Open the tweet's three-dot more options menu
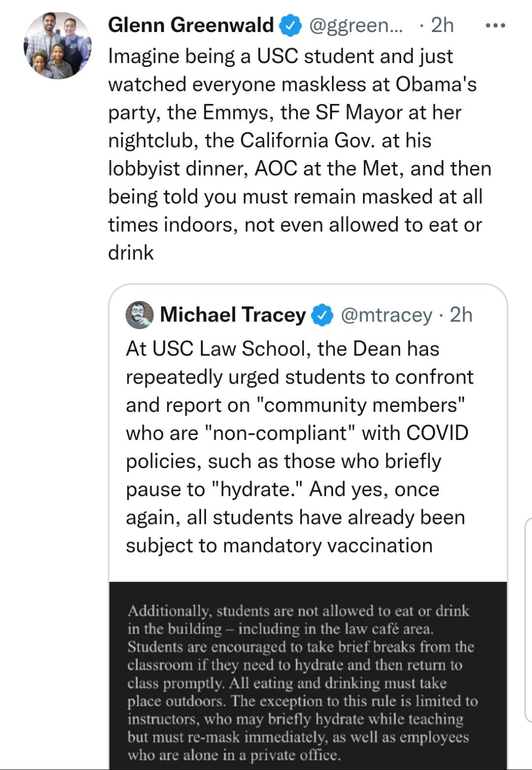532x770 pixels. point(495,25)
